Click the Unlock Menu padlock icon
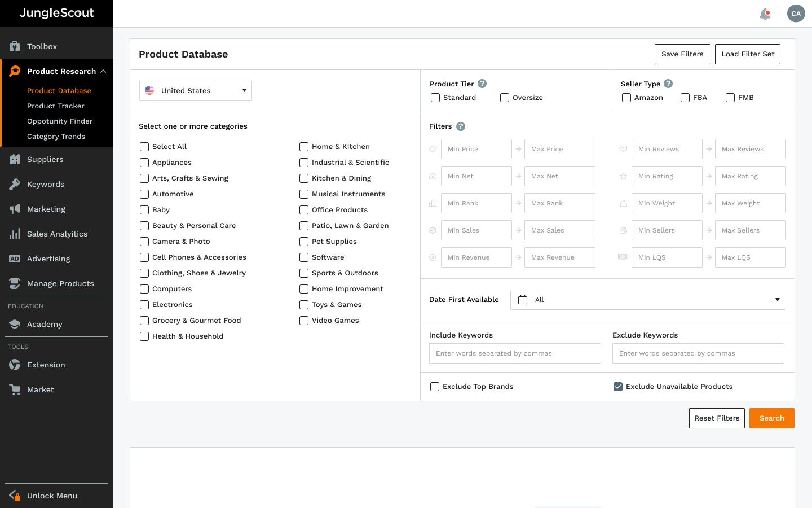The width and height of the screenshot is (812, 508). 15,496
